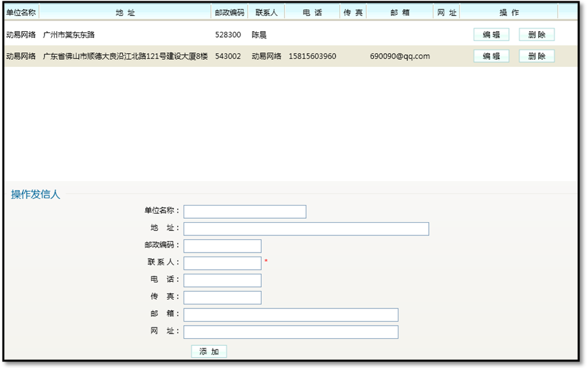This screenshot has width=588, height=368.
Task: Click the 单位名称 column header
Action: click(21, 13)
